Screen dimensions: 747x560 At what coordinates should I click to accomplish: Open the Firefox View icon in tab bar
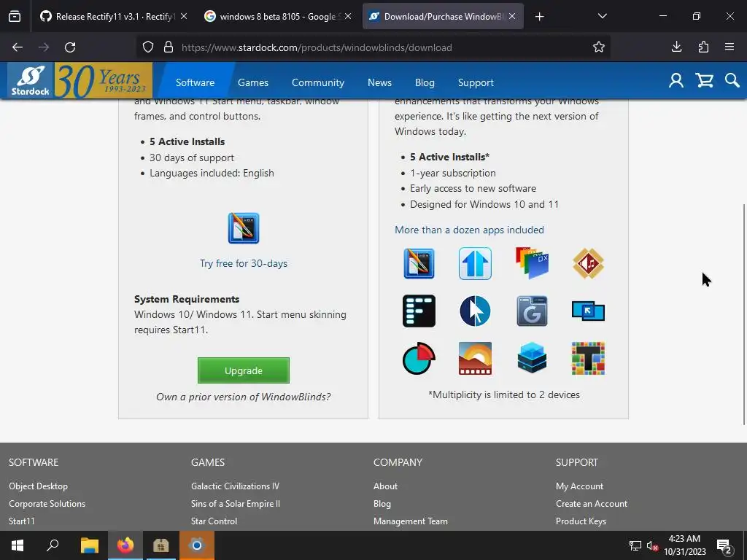point(15,16)
